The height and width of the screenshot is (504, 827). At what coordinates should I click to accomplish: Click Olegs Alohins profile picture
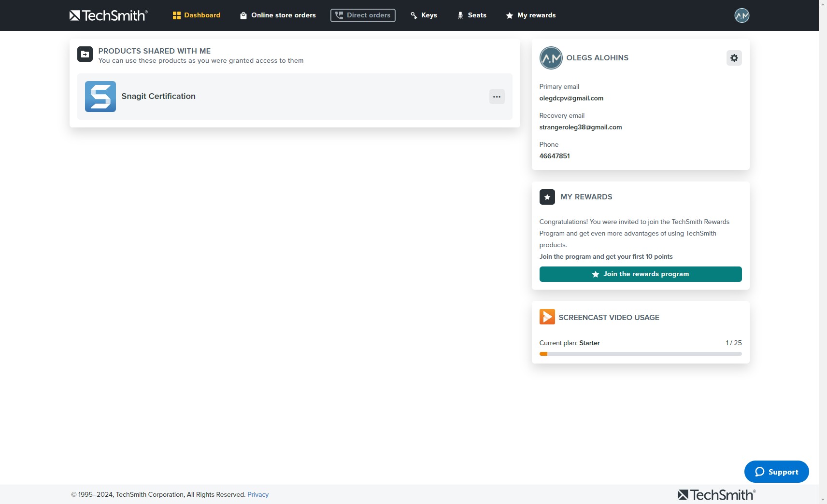551,58
